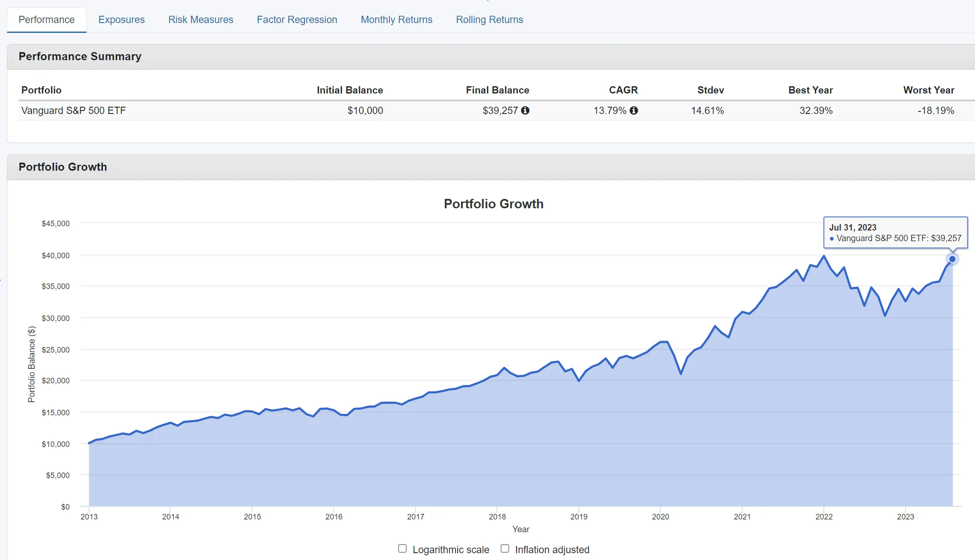Click the Best Year value 32.39%
The image size is (975, 560).
click(x=816, y=111)
